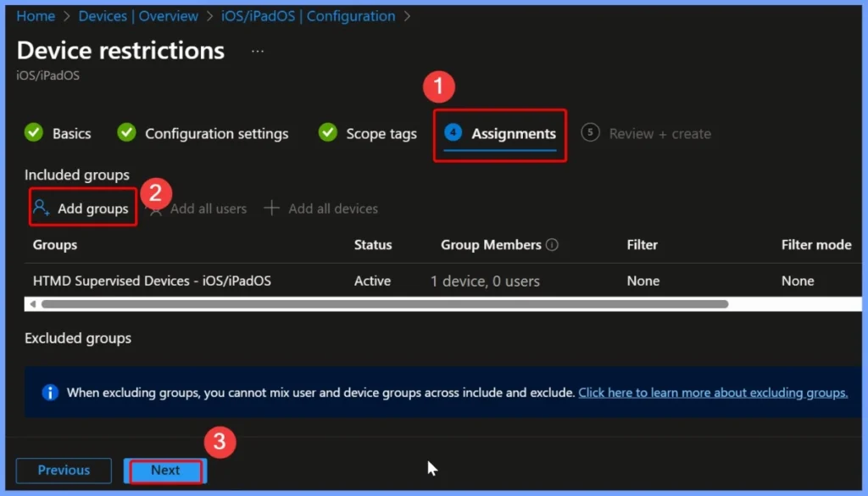This screenshot has width=868, height=496.
Task: Select the Basics step
Action: [70, 133]
